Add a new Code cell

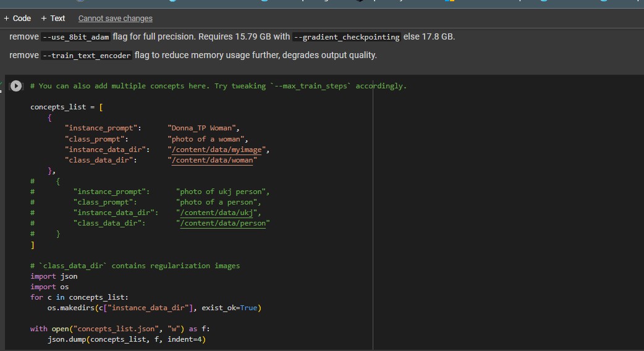pos(17,19)
